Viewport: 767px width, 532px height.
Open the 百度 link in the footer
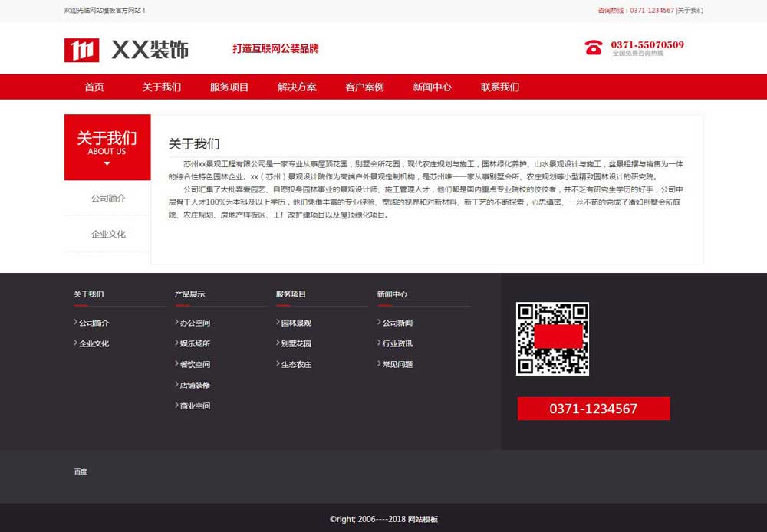(81, 471)
